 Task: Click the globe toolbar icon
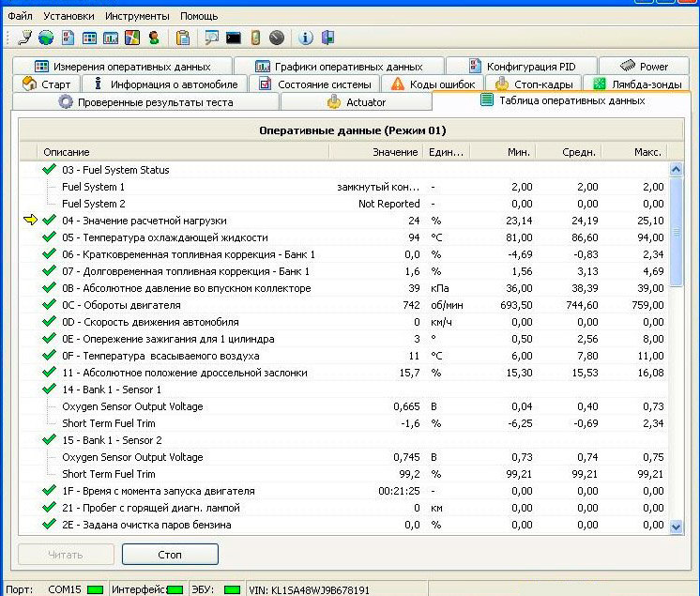pyautogui.click(x=46, y=38)
